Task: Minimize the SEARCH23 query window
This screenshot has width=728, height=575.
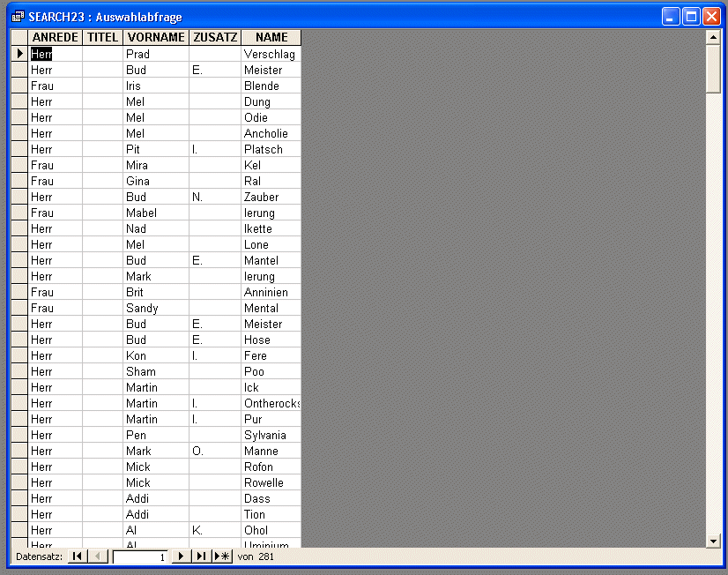Action: tap(671, 17)
